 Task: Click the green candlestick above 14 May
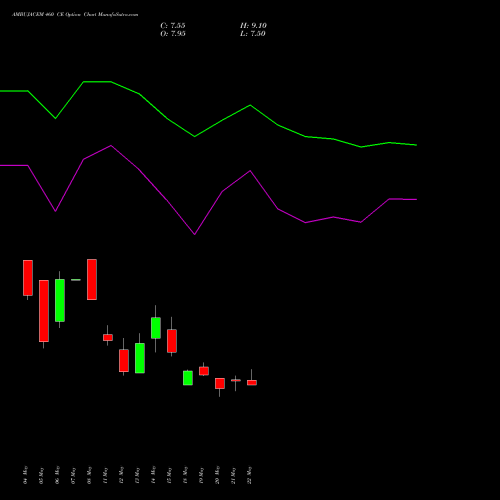coord(156,328)
